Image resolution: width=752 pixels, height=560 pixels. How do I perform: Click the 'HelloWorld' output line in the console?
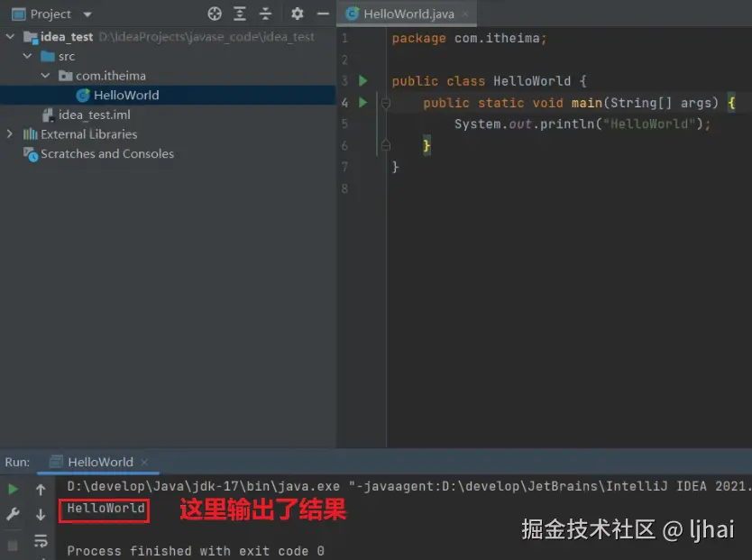coord(105,509)
